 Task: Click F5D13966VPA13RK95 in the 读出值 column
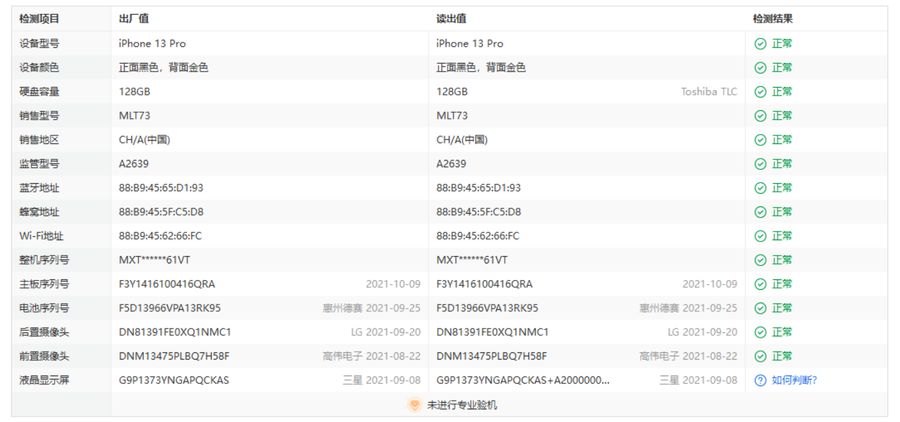click(x=487, y=308)
